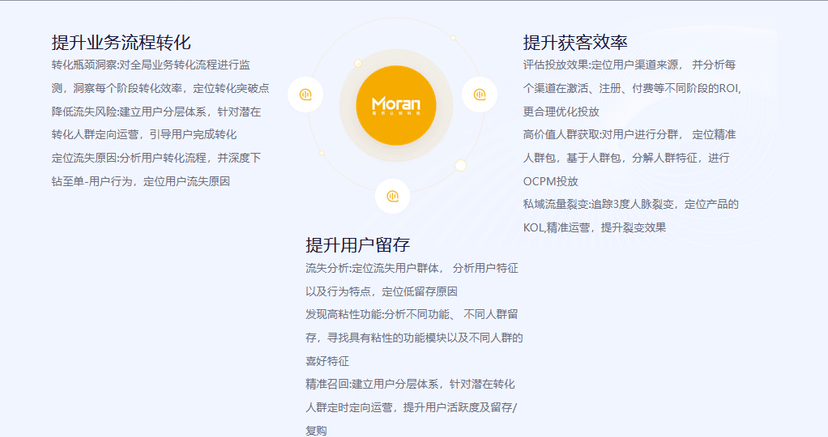The width and height of the screenshot is (828, 437).
Task: Click the orange Moran logo circle
Action: (x=396, y=106)
